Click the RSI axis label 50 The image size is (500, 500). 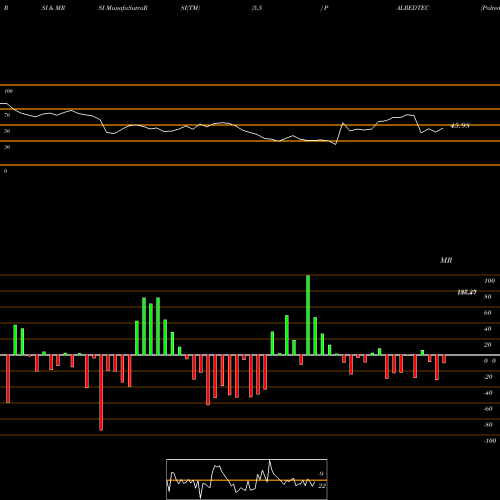click(x=7, y=131)
